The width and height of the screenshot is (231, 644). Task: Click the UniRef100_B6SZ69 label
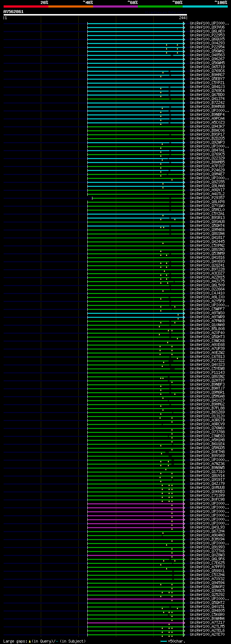click(207, 412)
